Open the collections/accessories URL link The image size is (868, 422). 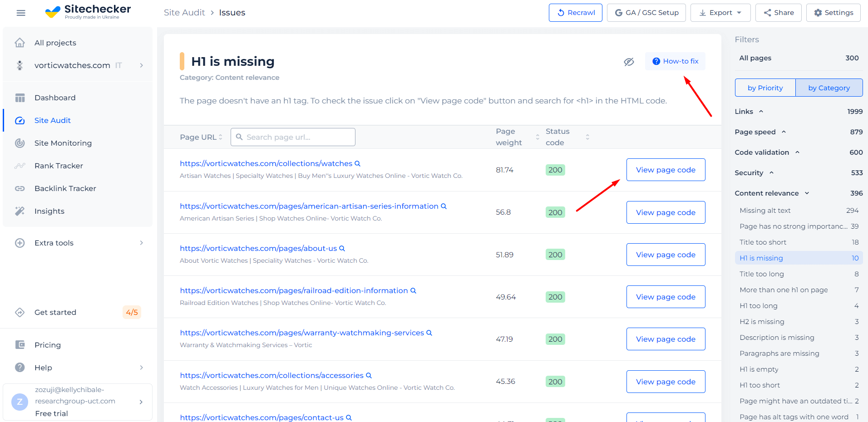271,375
